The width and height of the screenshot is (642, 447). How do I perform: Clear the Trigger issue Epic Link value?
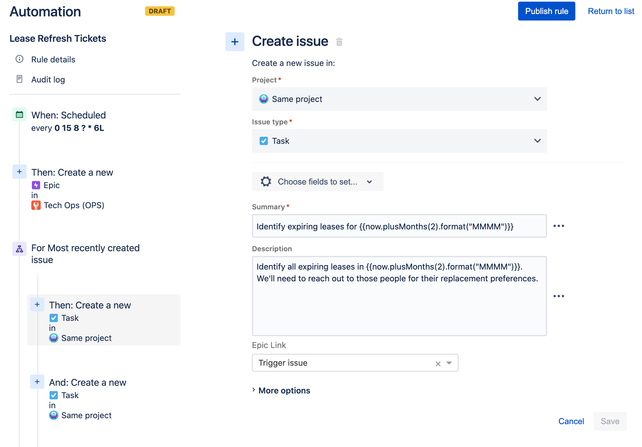[x=438, y=363]
